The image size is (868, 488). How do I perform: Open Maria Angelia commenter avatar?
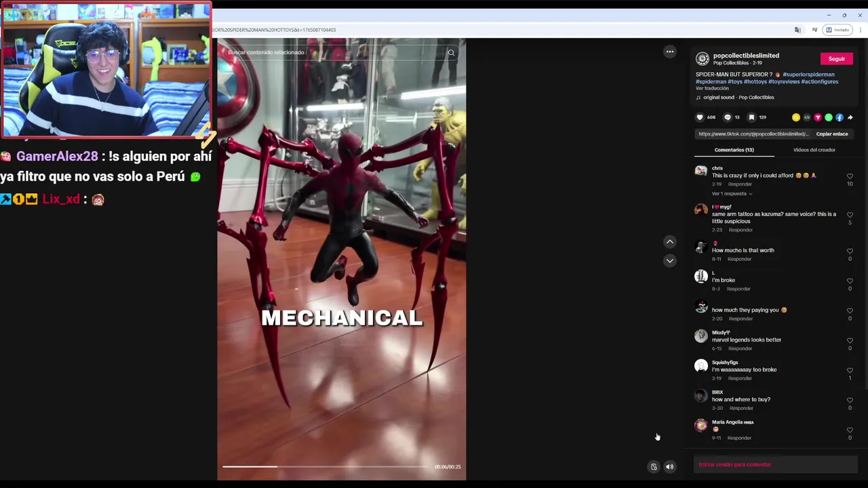click(x=701, y=426)
